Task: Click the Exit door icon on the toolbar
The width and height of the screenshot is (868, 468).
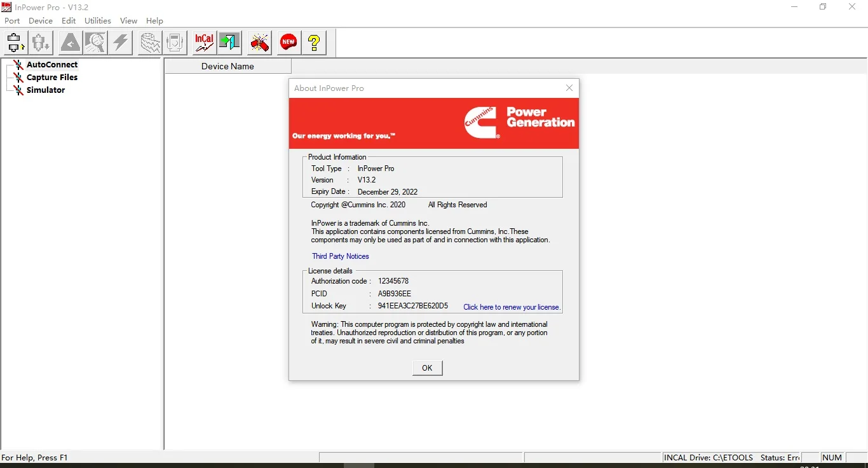Action: click(229, 43)
